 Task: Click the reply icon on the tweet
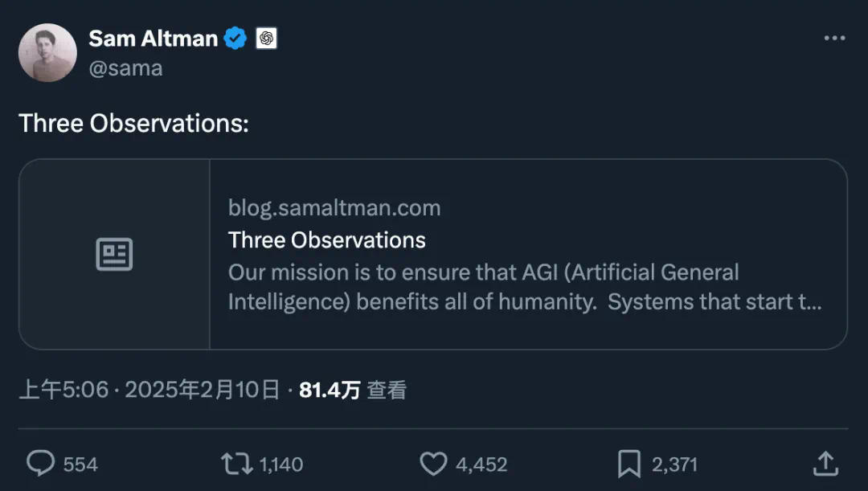click(40, 464)
